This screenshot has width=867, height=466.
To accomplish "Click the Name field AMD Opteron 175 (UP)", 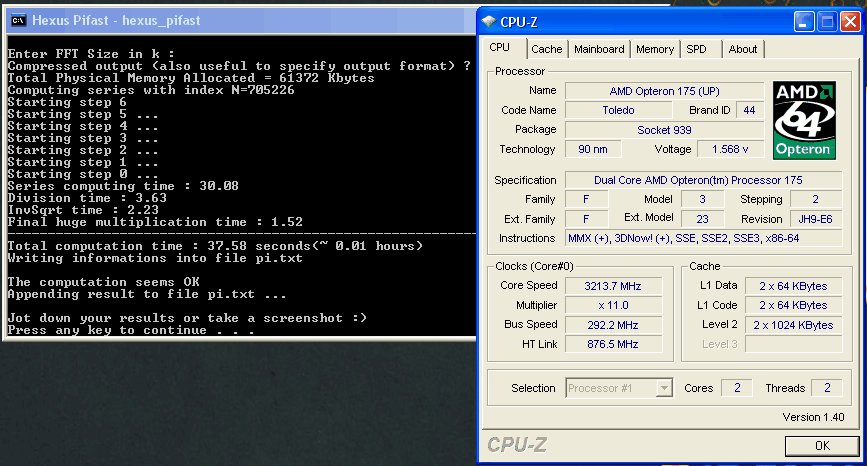I will 664,91.
